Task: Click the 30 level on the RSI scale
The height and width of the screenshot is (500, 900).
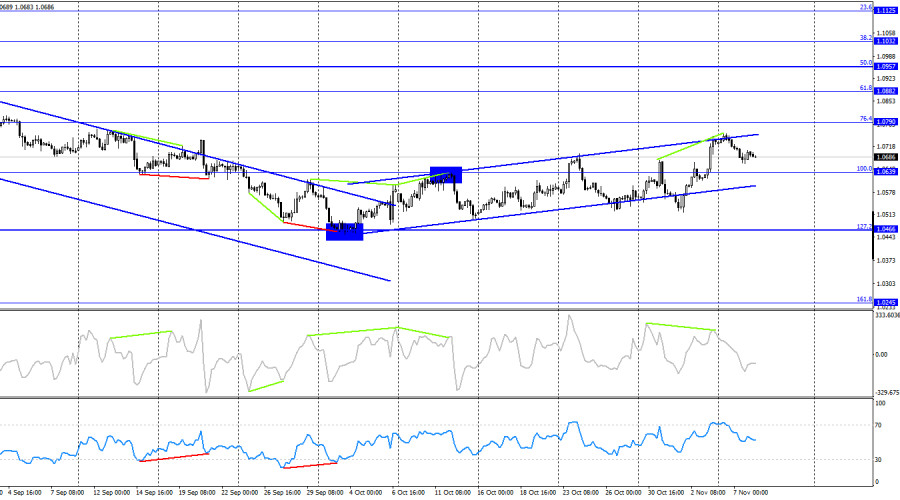Action: (x=879, y=460)
